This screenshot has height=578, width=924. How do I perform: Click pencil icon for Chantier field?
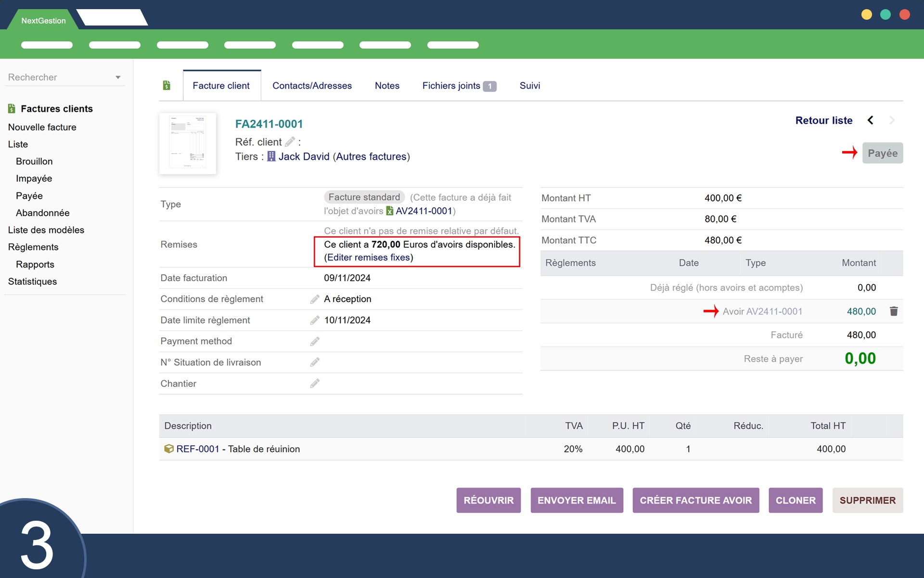point(315,384)
